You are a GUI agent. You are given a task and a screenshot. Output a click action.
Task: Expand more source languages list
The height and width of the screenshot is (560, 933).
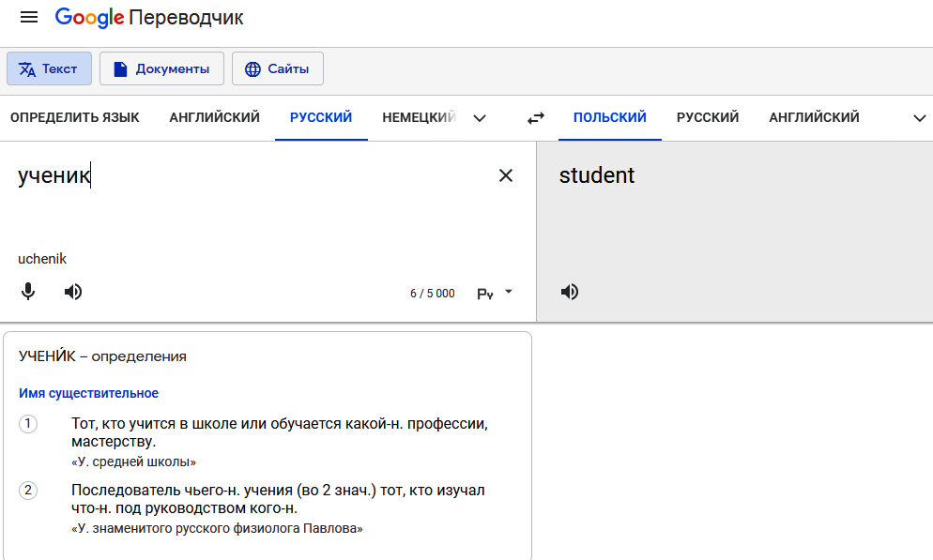[x=480, y=118]
